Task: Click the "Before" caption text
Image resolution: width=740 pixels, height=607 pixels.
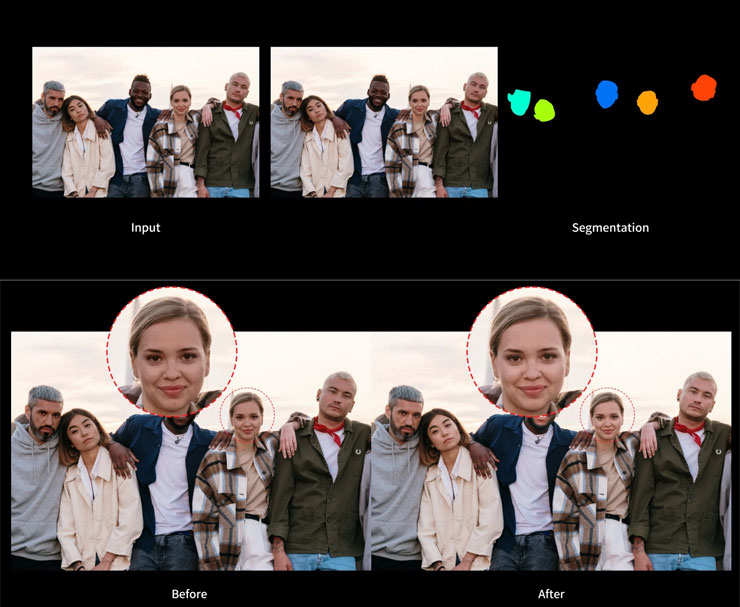Action: 188,594
